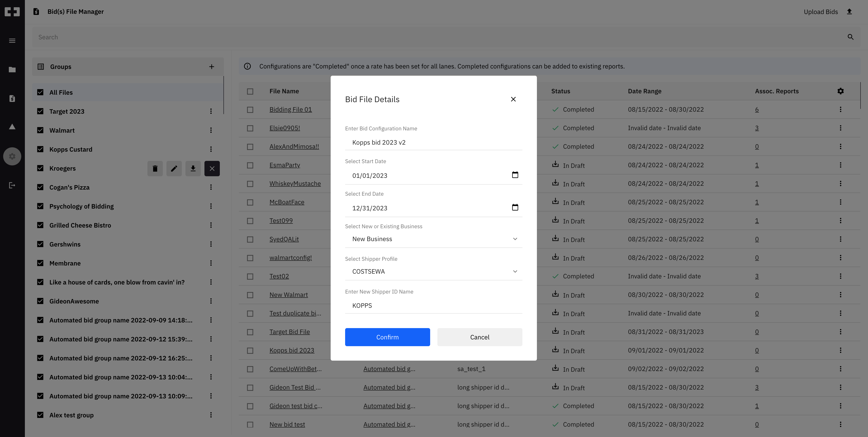Open the kebab menu for Target 2023 group
This screenshot has height=437, width=868.
[211, 111]
